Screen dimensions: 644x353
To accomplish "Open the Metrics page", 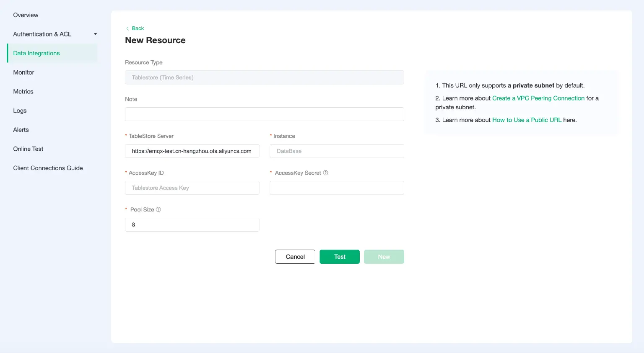I will point(23,91).
